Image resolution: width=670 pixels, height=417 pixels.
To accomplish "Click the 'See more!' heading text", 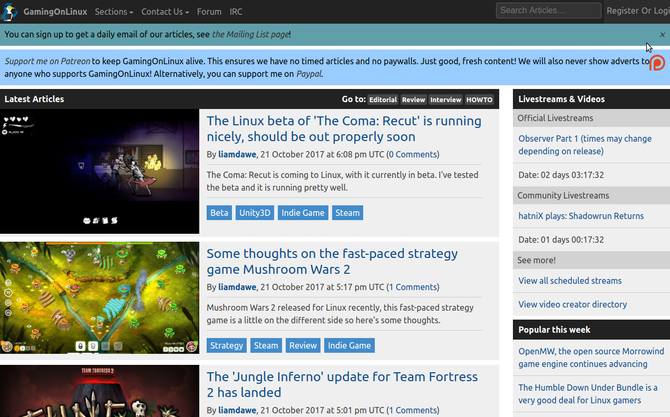I will click(x=536, y=260).
